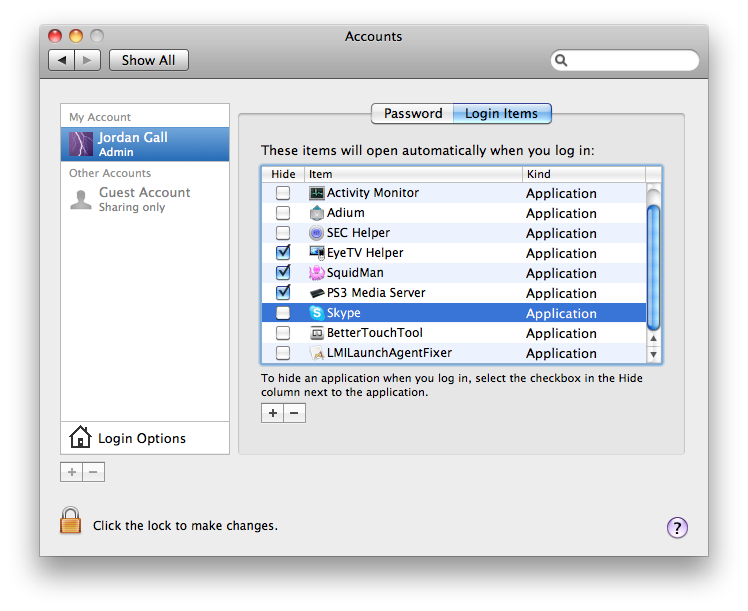Select the SEC Helper row name
The width and height of the screenshot is (748, 611).
358,233
